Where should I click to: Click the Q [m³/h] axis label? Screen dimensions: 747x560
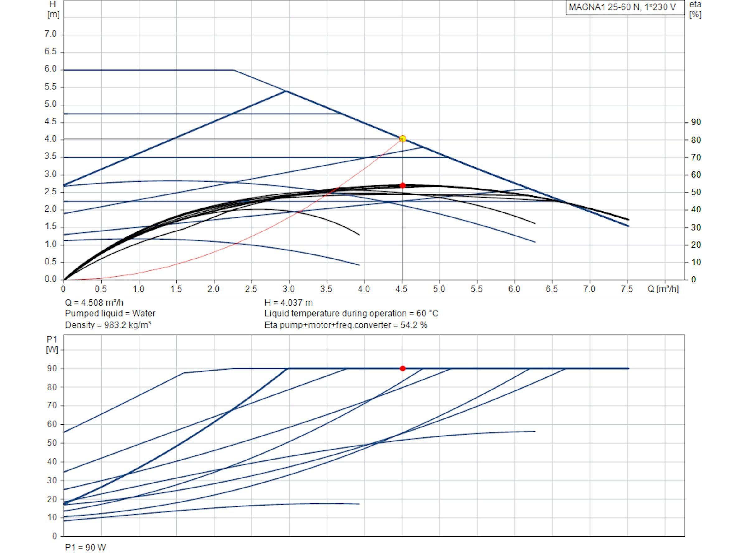point(663,289)
